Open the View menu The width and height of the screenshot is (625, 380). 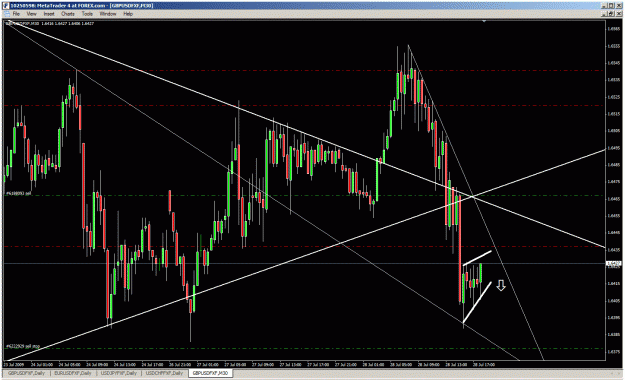pyautogui.click(x=31, y=14)
